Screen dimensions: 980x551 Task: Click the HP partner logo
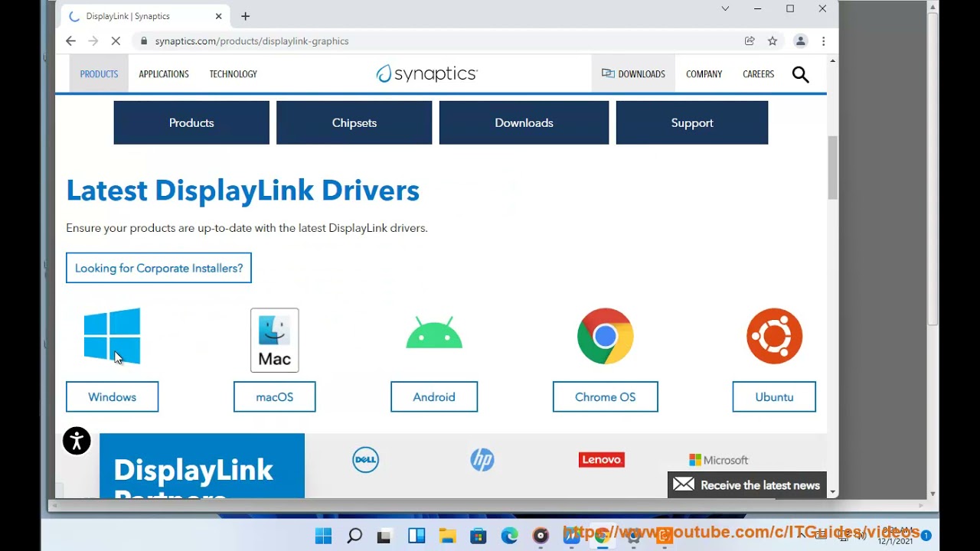pos(482,460)
